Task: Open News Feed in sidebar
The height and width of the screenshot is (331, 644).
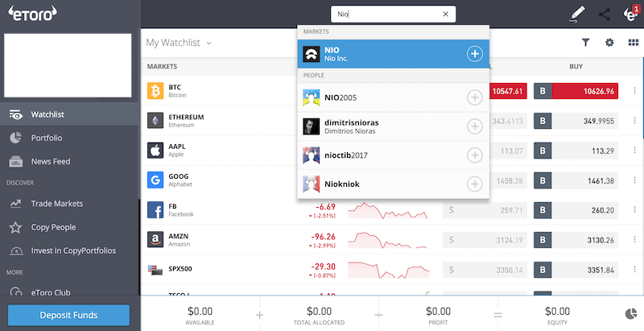Action: [x=70, y=161]
